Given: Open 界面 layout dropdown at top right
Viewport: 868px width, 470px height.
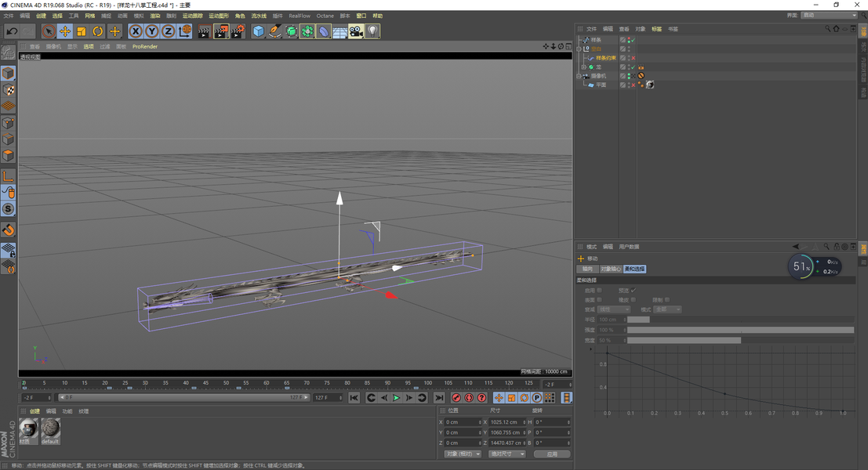Looking at the screenshot, I should [x=829, y=16].
